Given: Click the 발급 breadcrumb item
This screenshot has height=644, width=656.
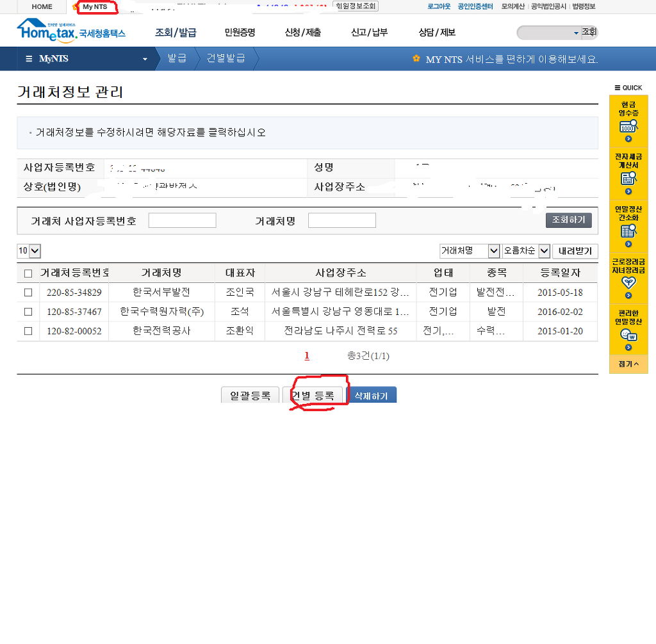Looking at the screenshot, I should (x=177, y=58).
